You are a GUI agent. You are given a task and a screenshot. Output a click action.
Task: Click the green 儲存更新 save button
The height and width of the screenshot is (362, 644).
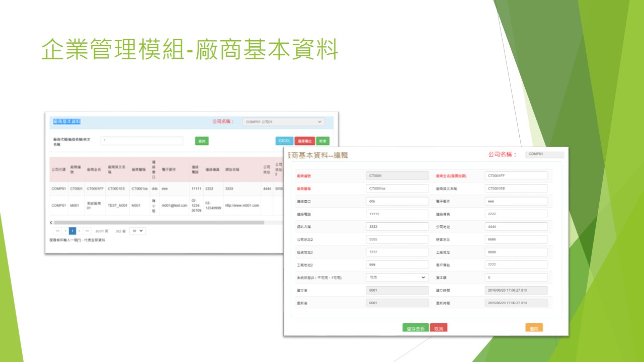pos(416,328)
